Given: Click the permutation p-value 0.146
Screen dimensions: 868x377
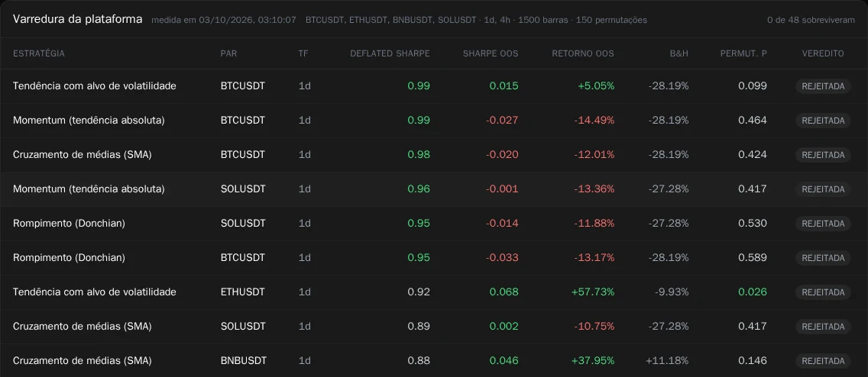Looking at the screenshot, I should click(753, 360).
